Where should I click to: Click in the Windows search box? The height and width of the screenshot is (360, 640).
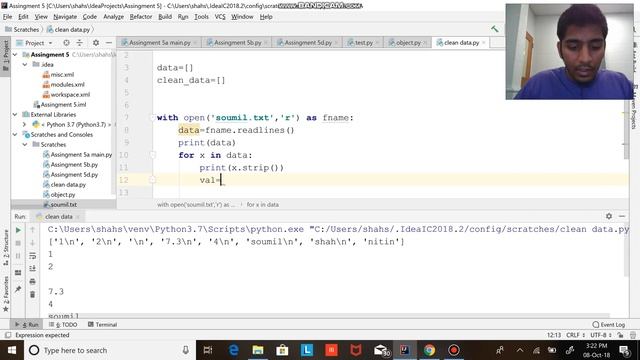pos(110,350)
